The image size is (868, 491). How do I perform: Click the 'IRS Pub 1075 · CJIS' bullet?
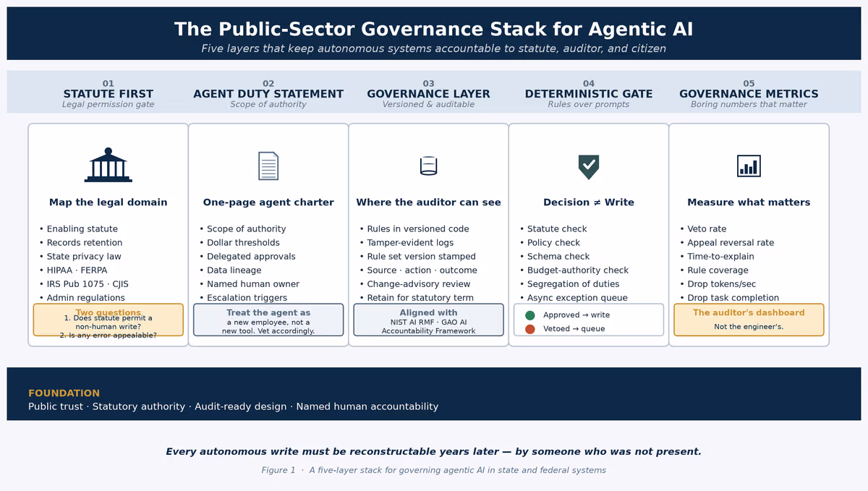coord(83,284)
